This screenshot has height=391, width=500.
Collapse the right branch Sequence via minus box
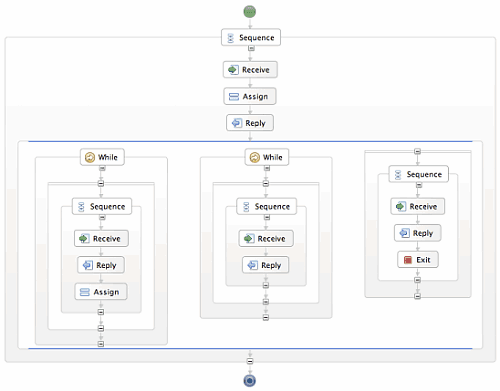pos(419,185)
